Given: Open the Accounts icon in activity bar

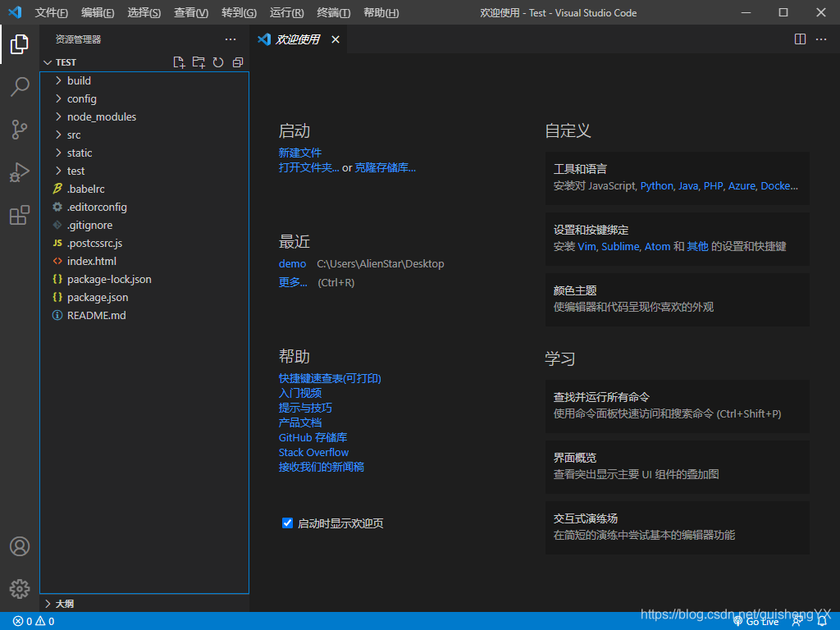Looking at the screenshot, I should pyautogui.click(x=20, y=546).
